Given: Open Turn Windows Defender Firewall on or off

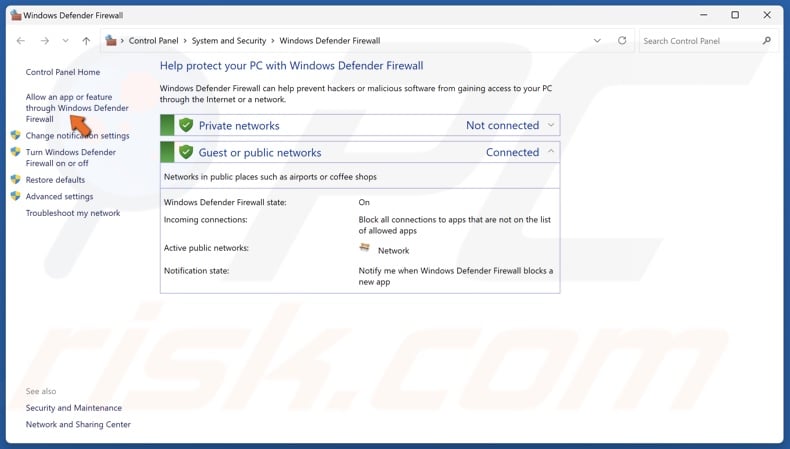Looking at the screenshot, I should [x=71, y=158].
